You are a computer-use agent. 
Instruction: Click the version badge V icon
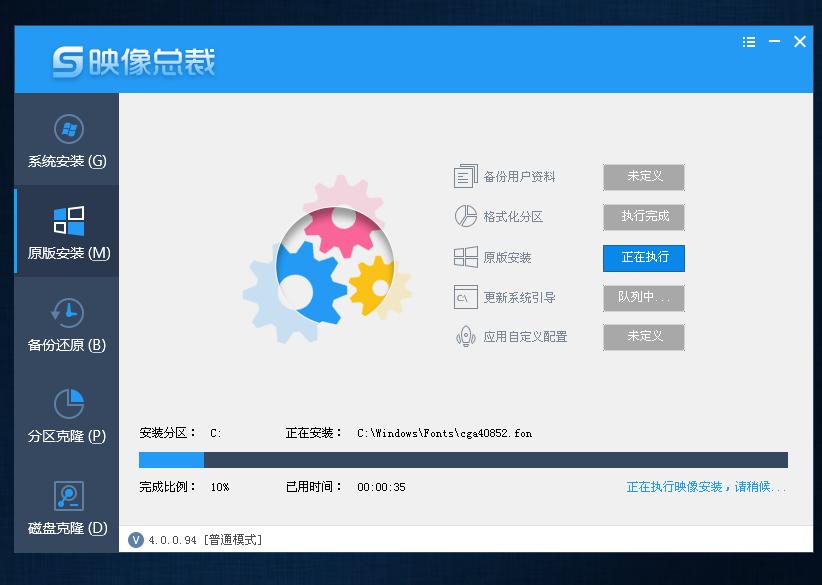tap(135, 539)
